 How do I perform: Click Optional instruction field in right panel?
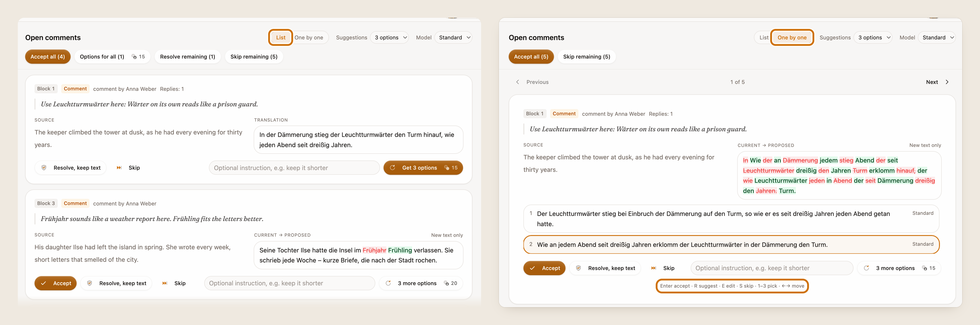[772, 268]
